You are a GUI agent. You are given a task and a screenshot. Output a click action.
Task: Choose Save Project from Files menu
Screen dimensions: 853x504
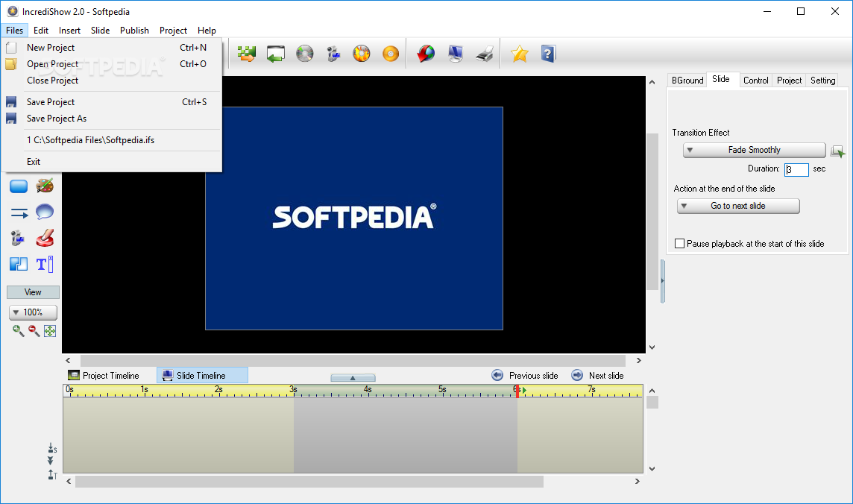[112, 102]
